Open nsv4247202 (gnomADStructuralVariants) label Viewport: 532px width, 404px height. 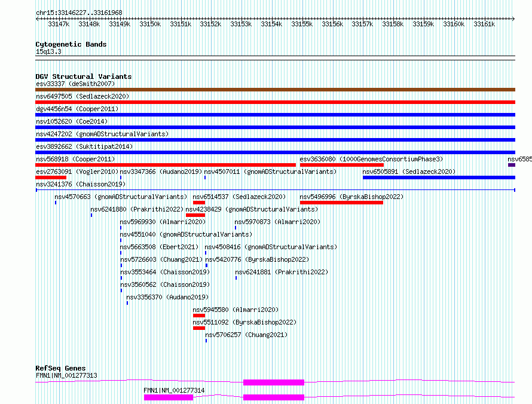pyautogui.click(x=102, y=134)
